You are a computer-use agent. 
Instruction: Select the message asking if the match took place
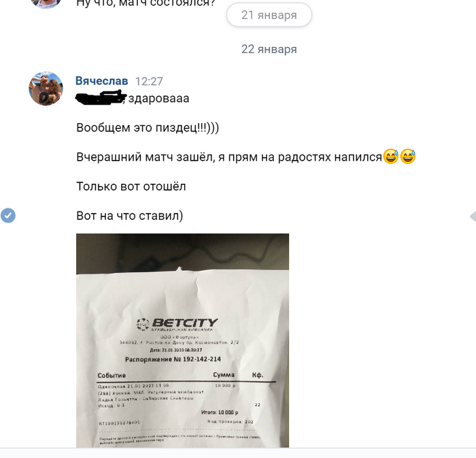146,3
